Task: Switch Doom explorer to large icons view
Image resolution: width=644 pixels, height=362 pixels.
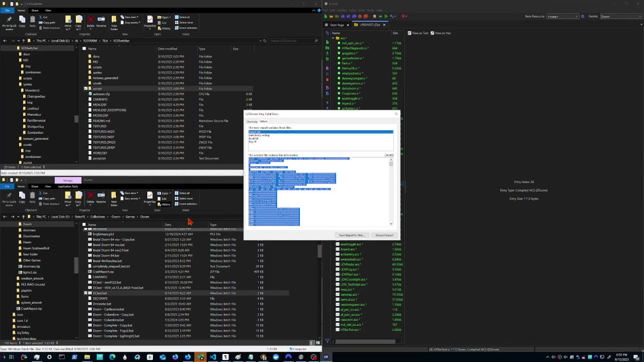Action: click(318, 343)
